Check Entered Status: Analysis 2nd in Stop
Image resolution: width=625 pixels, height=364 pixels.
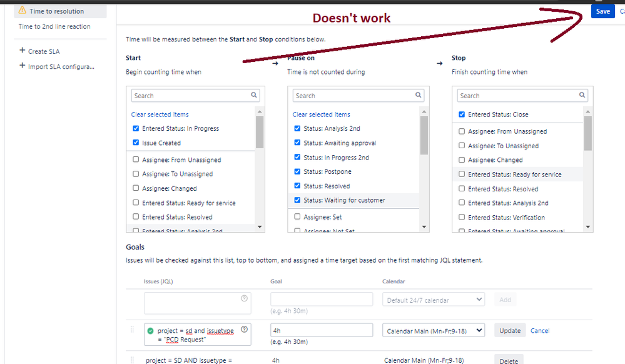coord(462,203)
